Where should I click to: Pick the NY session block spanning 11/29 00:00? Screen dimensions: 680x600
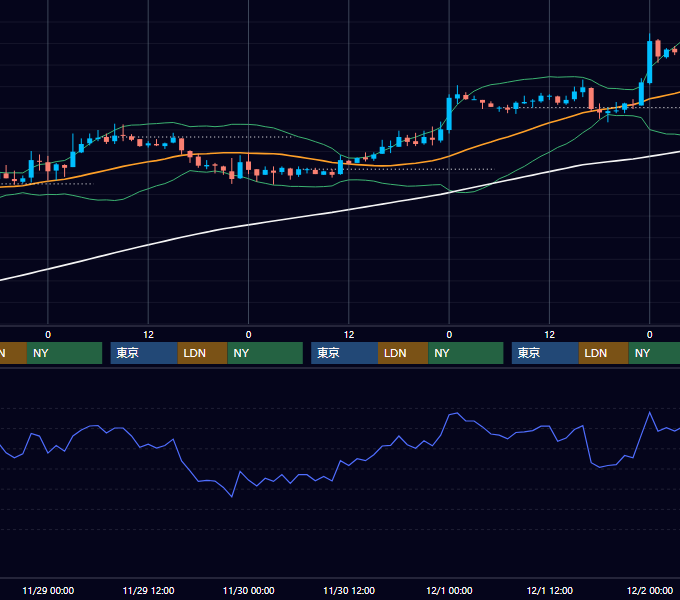point(64,353)
